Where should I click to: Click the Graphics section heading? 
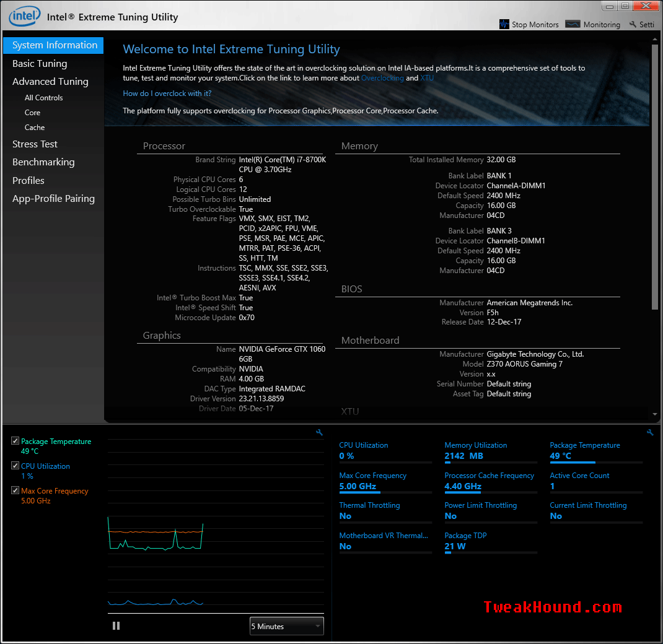click(162, 336)
